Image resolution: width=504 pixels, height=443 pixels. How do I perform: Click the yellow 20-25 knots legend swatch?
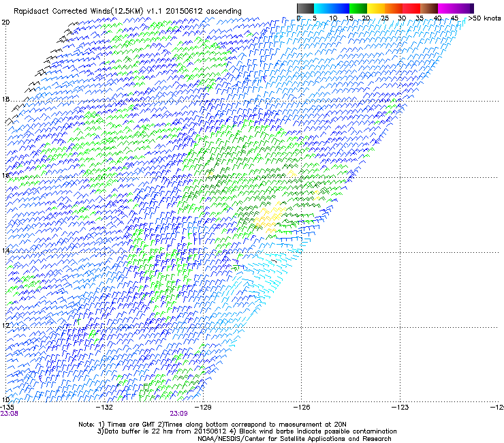point(376,8)
